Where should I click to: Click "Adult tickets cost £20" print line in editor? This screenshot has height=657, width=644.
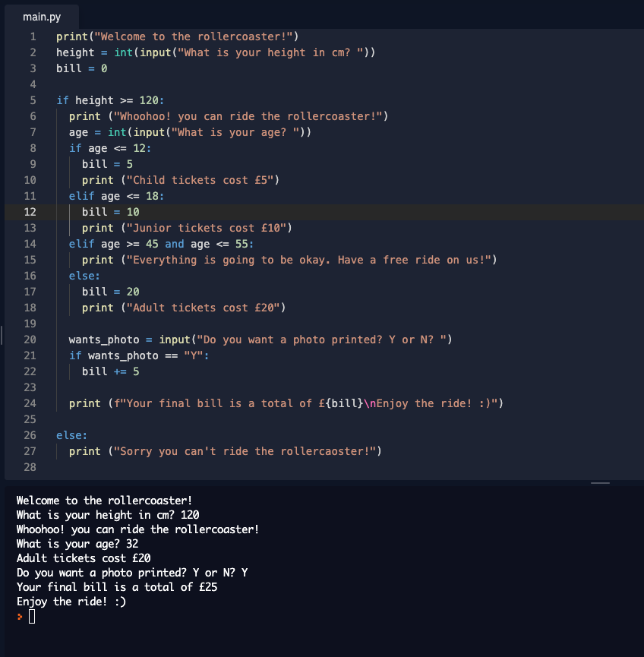(x=184, y=308)
